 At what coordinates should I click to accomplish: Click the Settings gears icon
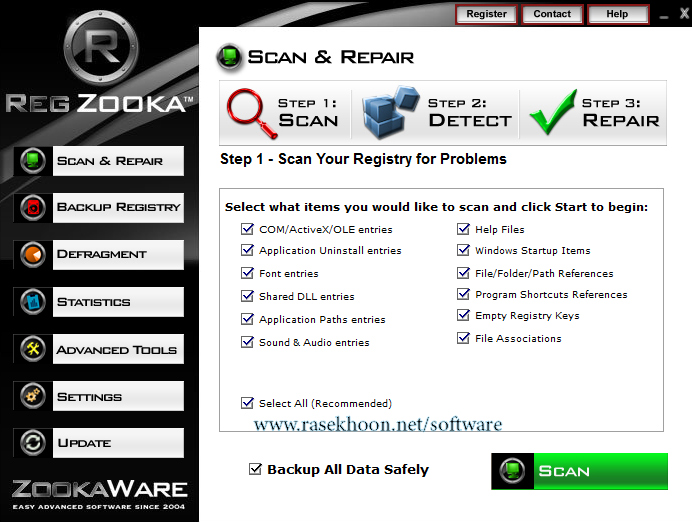33,396
